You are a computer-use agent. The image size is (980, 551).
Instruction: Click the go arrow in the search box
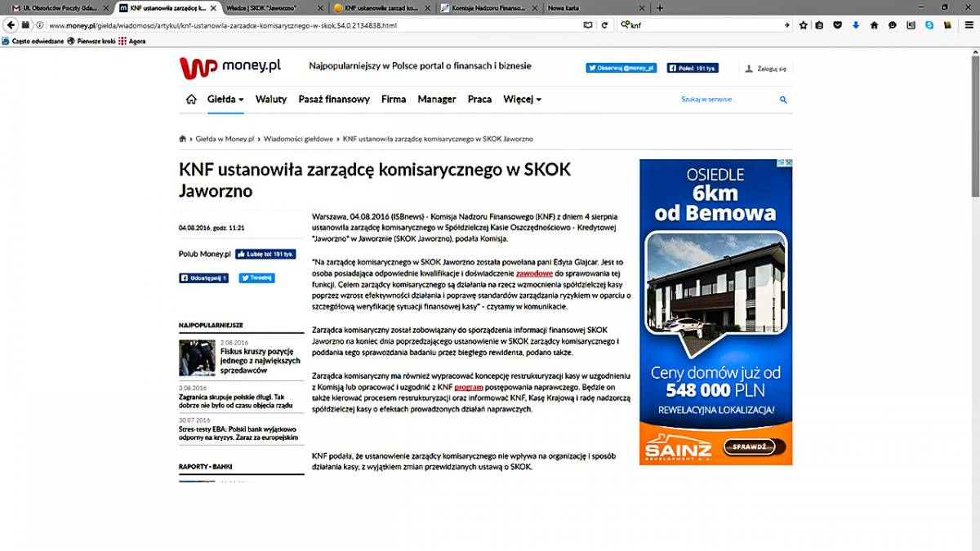788,25
